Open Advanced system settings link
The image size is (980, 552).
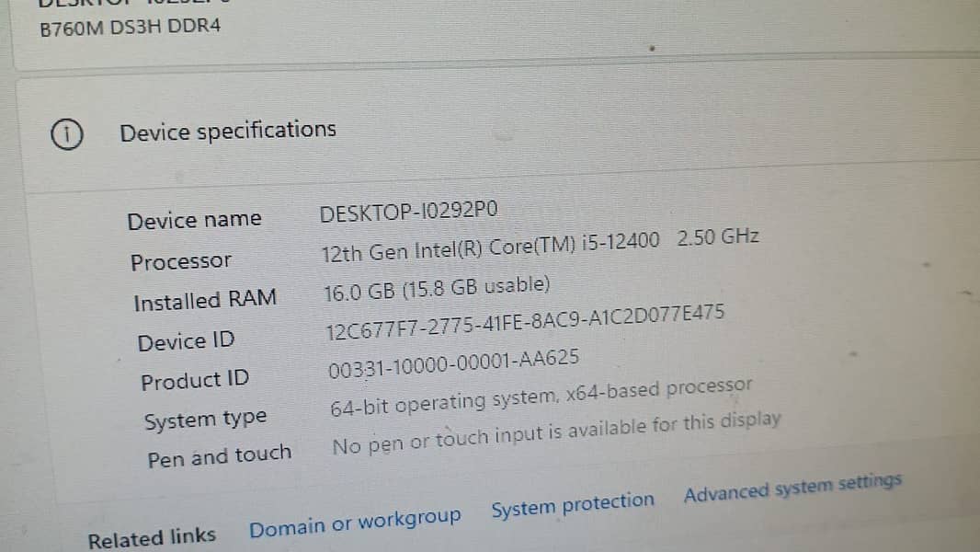tap(792, 487)
